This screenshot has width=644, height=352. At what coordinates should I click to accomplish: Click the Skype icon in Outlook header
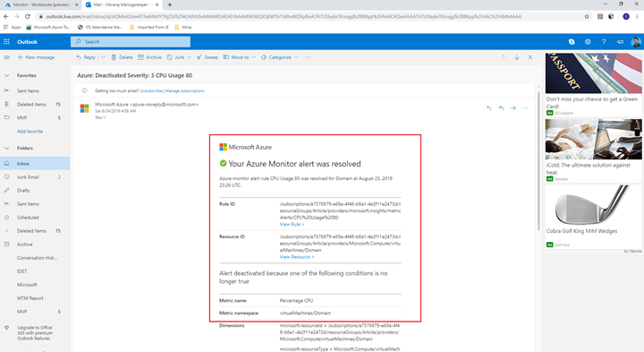point(572,41)
